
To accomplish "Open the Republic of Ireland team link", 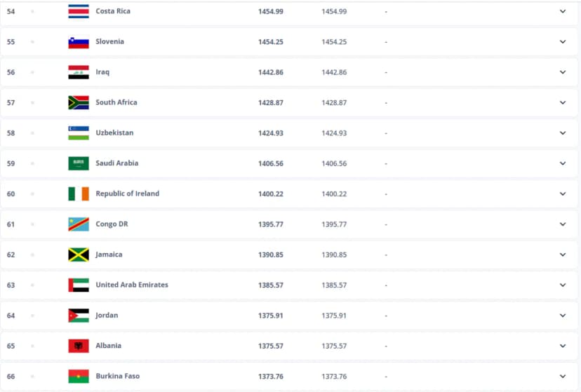I will click(128, 194).
